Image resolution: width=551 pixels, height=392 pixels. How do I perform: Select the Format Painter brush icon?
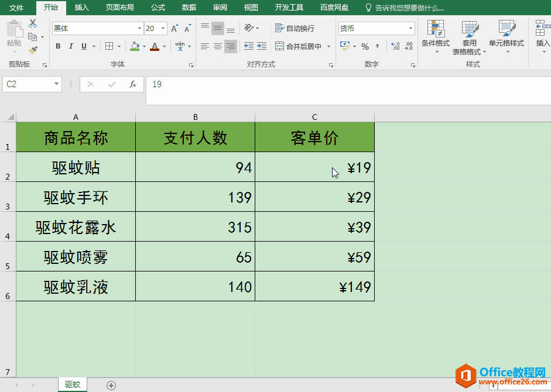[x=33, y=50]
